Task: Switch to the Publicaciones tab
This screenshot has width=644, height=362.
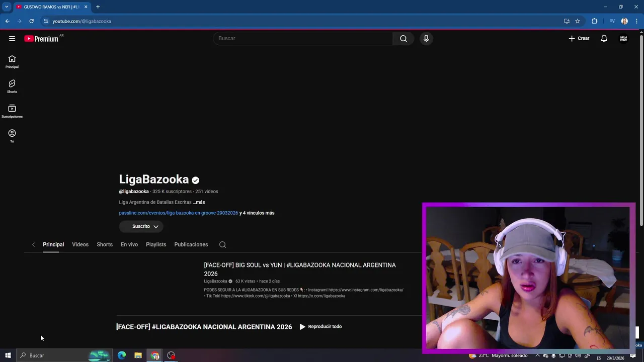Action: tap(191, 244)
